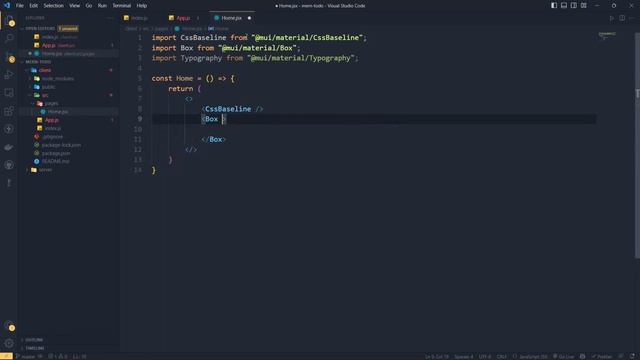The image size is (640, 360).
Task: Toggle the Panel layout icon
Action: [x=564, y=6]
